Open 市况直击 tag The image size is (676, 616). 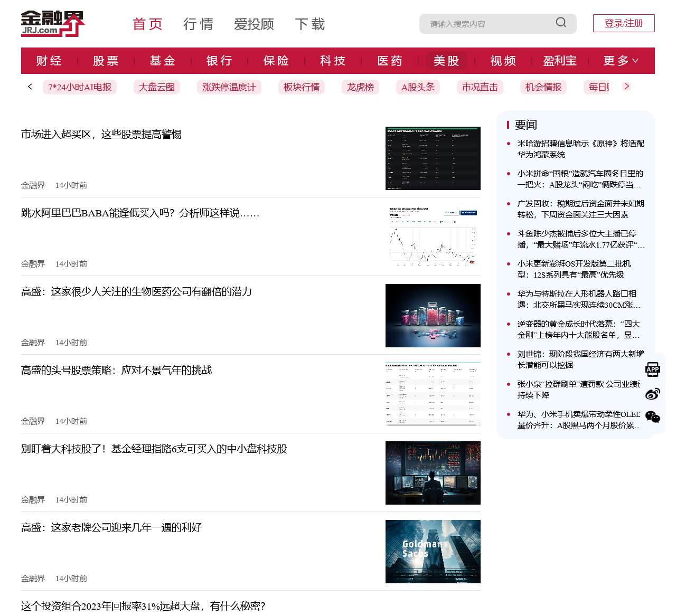480,87
